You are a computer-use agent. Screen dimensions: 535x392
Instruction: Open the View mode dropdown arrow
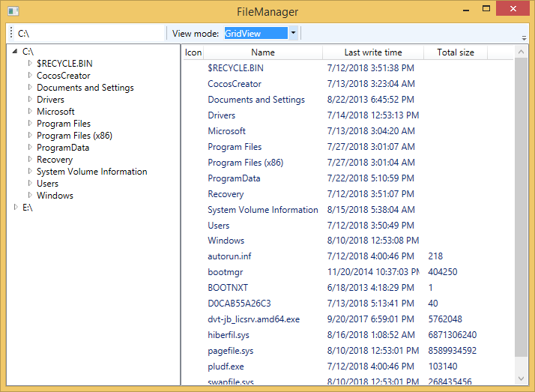[x=293, y=33]
